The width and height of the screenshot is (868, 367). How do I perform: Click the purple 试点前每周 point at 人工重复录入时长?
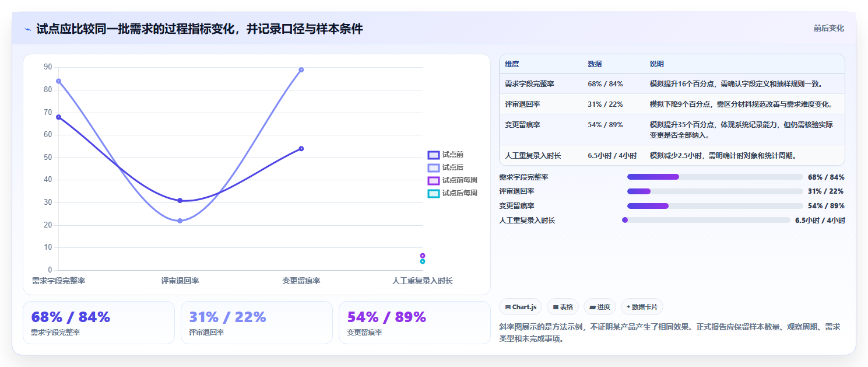423,256
